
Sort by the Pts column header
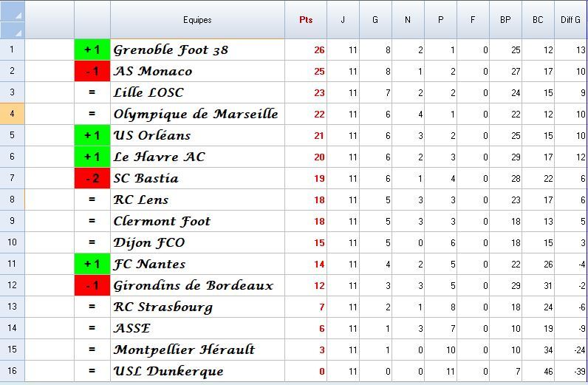point(306,20)
